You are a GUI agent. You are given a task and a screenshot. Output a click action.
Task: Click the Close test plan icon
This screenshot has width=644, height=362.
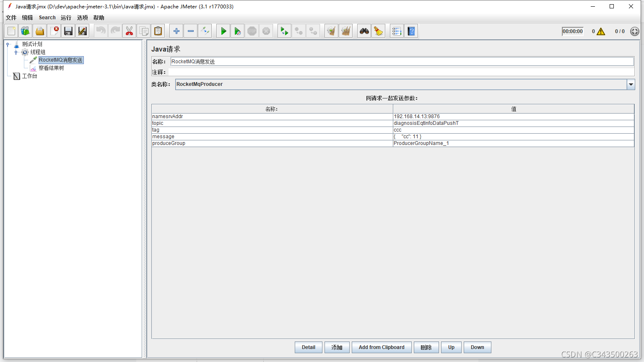coord(54,31)
